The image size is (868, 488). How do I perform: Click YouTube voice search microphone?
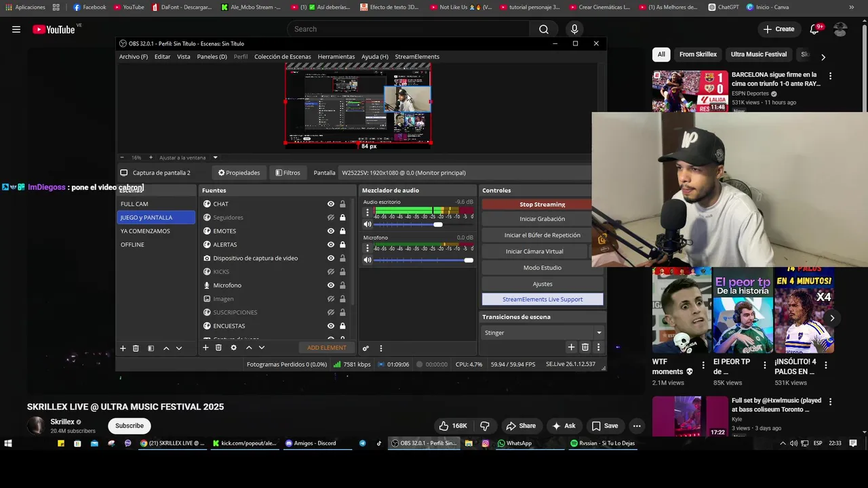click(574, 29)
